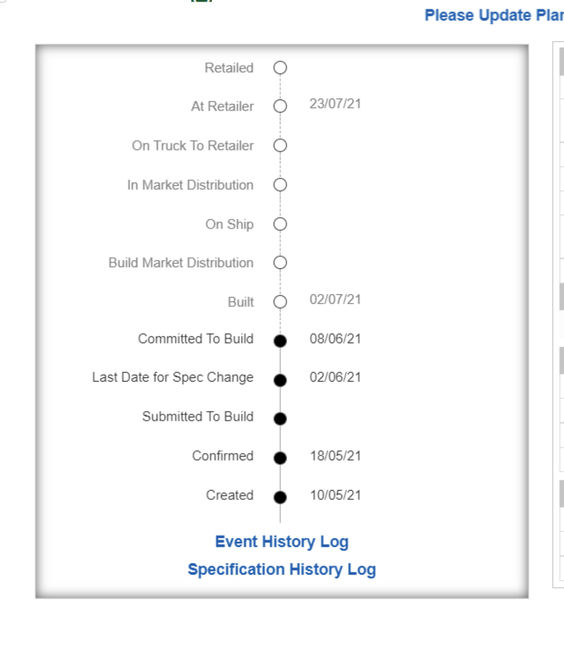Select the Created milestone dot
This screenshot has width=564, height=650.
coord(280,497)
